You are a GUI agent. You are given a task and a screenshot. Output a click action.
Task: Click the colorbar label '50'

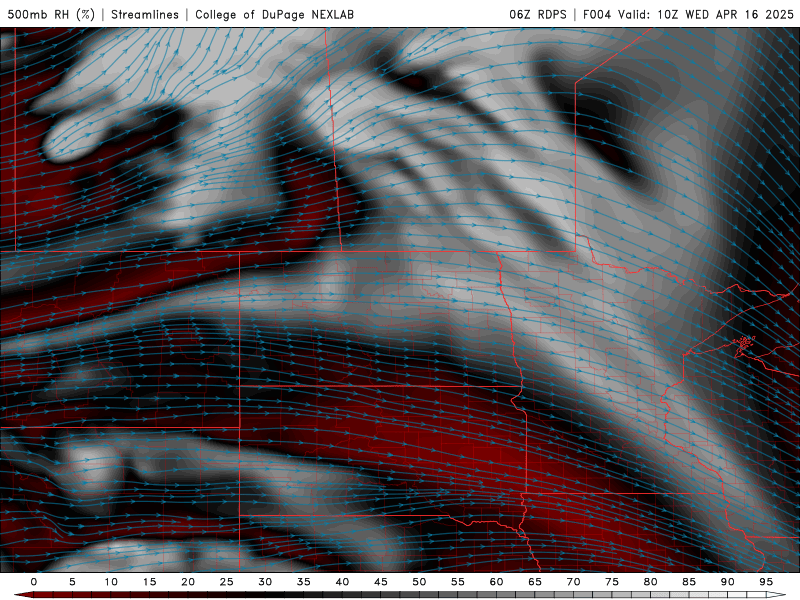419,582
